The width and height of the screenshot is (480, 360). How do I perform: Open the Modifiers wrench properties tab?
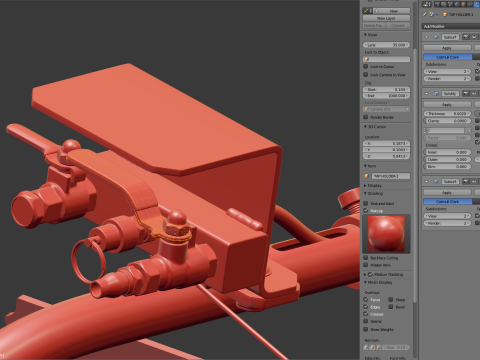477,4
